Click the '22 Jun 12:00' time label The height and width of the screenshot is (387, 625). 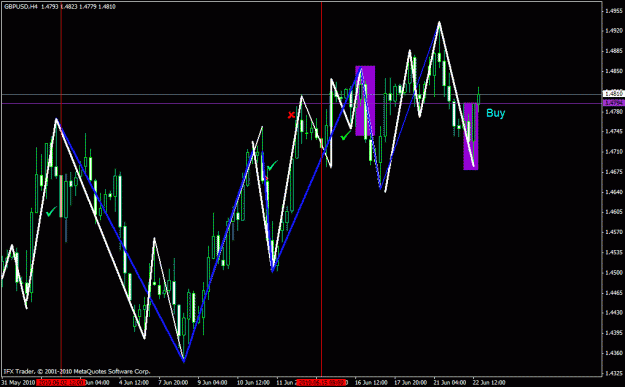489,383
